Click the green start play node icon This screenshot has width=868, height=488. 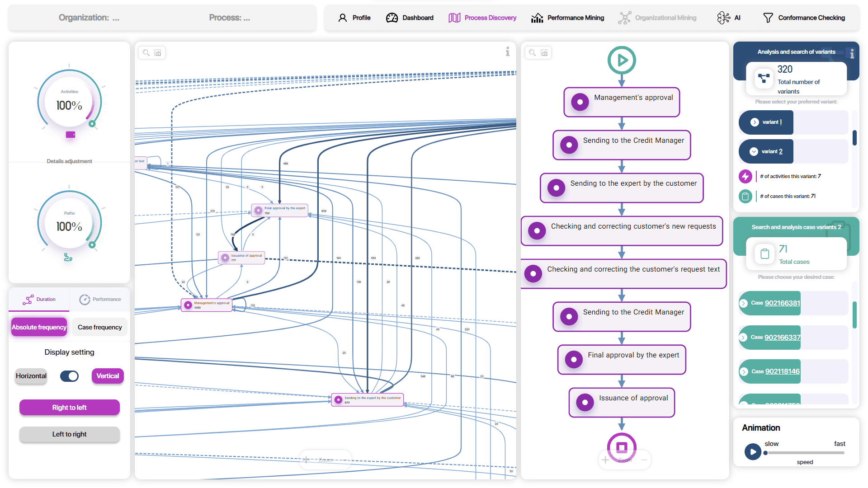click(x=622, y=60)
